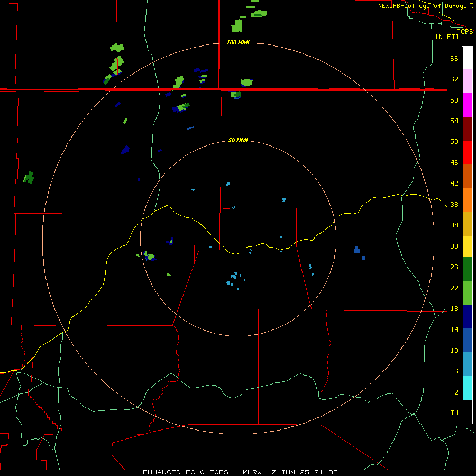Click the light pink 62 kft legend swatch
This screenshot has width=476, height=476.
click(467, 81)
